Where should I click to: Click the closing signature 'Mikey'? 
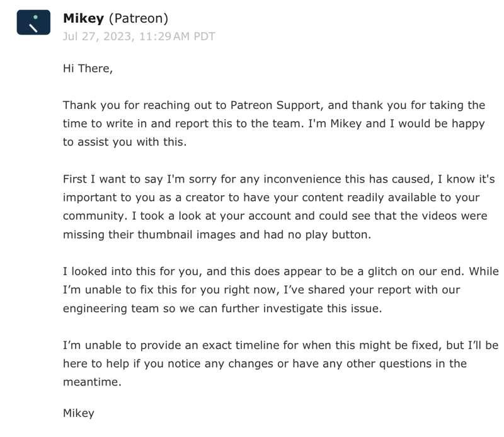pos(78,413)
